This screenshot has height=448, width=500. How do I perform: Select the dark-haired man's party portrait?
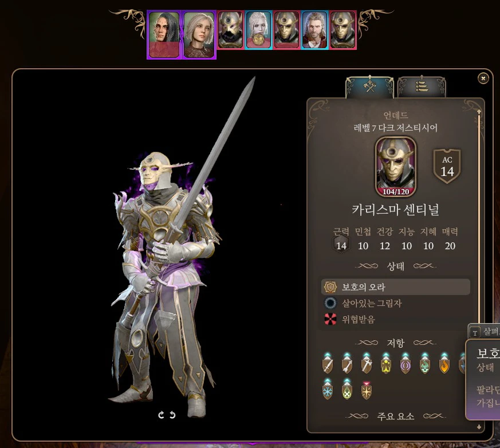[164, 35]
